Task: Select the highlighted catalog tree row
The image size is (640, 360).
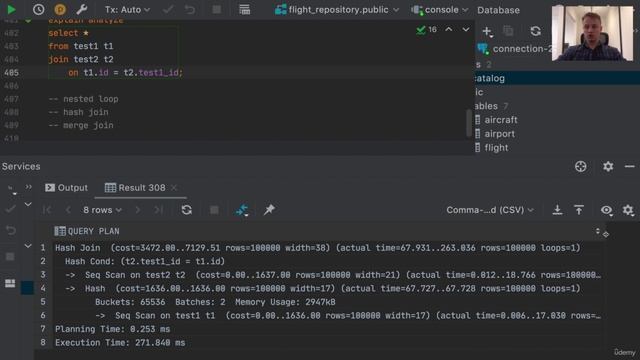Action: coord(557,78)
